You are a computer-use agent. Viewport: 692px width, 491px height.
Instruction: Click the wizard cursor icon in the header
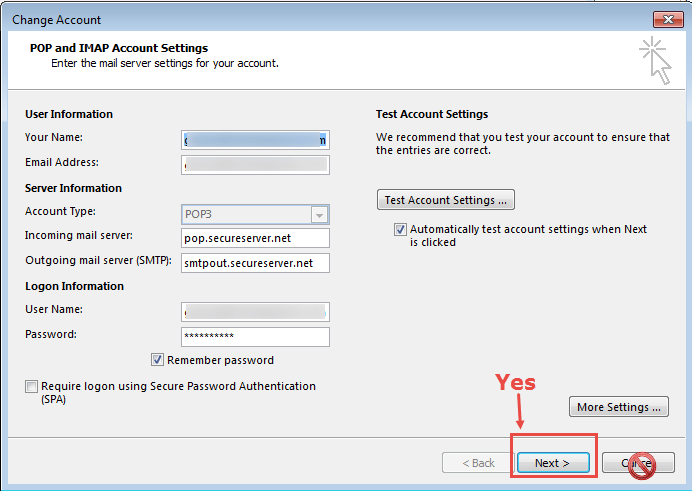click(x=654, y=59)
